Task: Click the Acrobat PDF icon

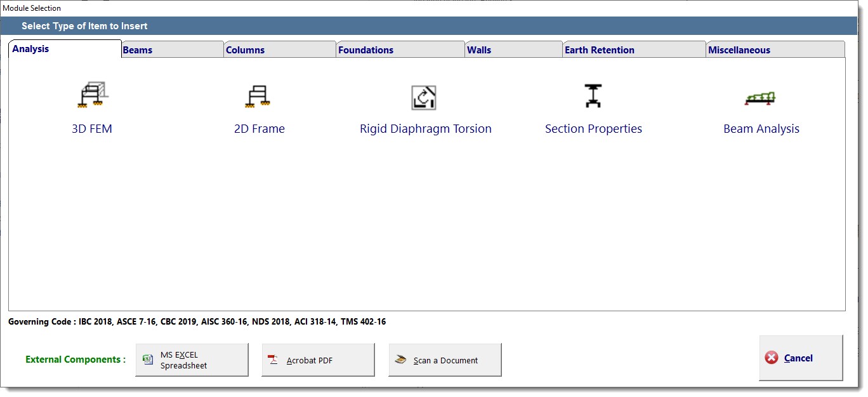Action: 273,360
